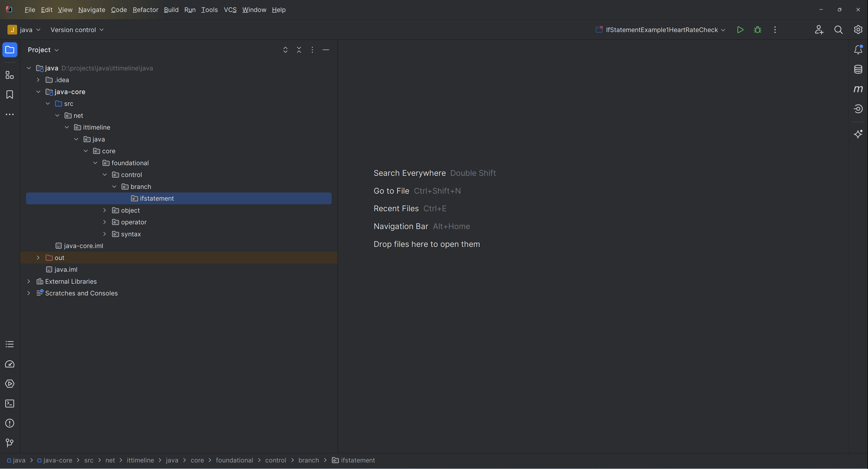Open the Terminal tool window
Screen dimensions: 868x469
(10, 403)
